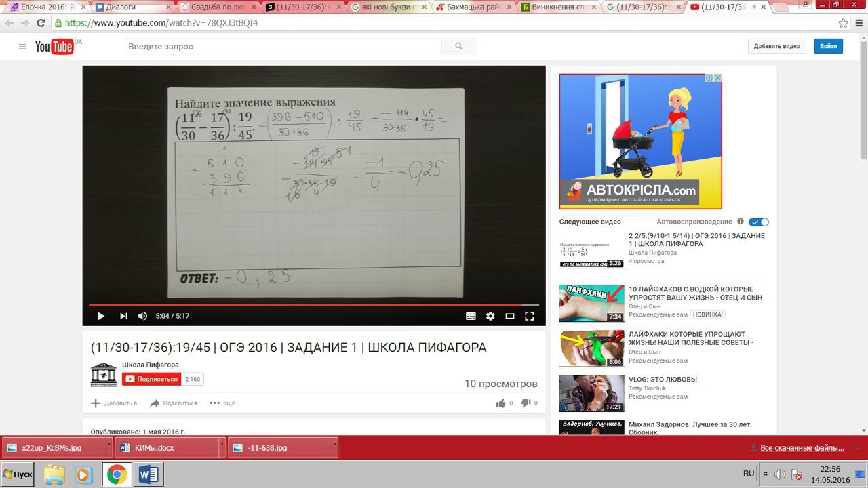868x488 pixels.
Task: Enter fullscreen video mode
Action: (530, 316)
